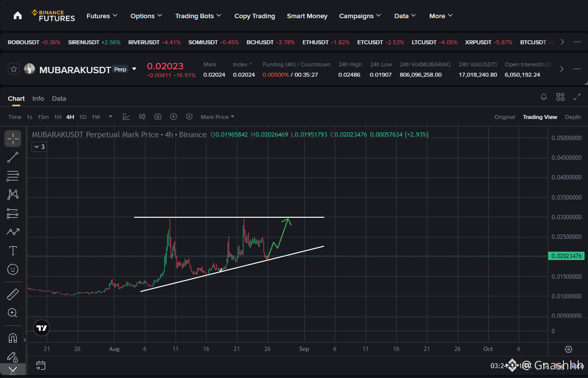Open the Options dropdown menu

(146, 16)
